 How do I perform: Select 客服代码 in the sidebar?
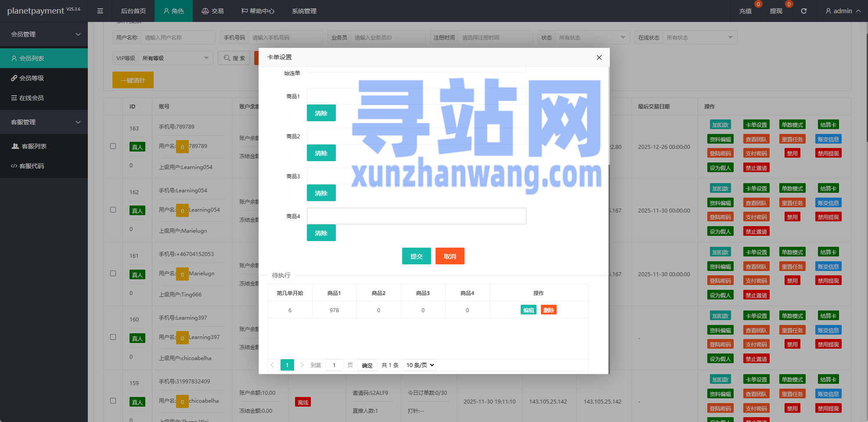pos(31,166)
